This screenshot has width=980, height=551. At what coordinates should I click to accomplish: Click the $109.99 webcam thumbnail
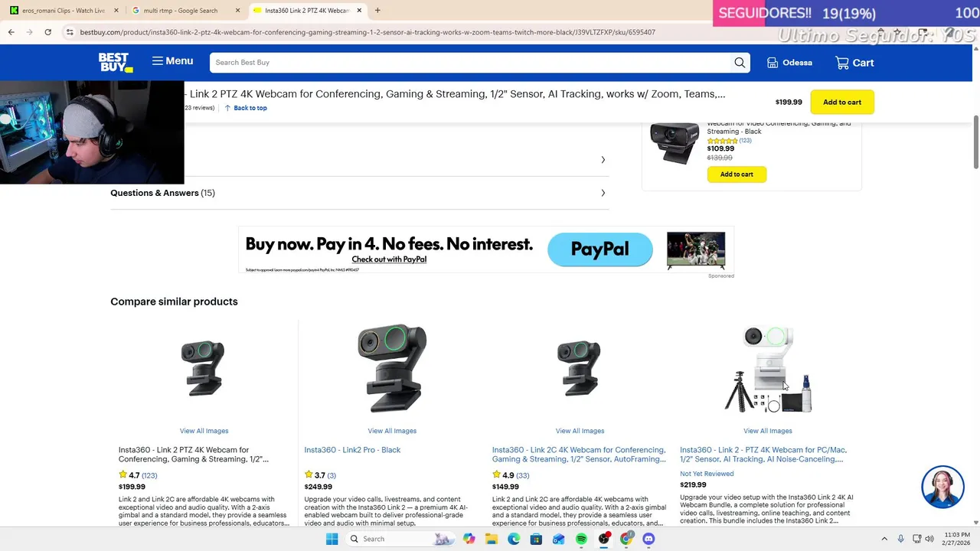point(674,143)
